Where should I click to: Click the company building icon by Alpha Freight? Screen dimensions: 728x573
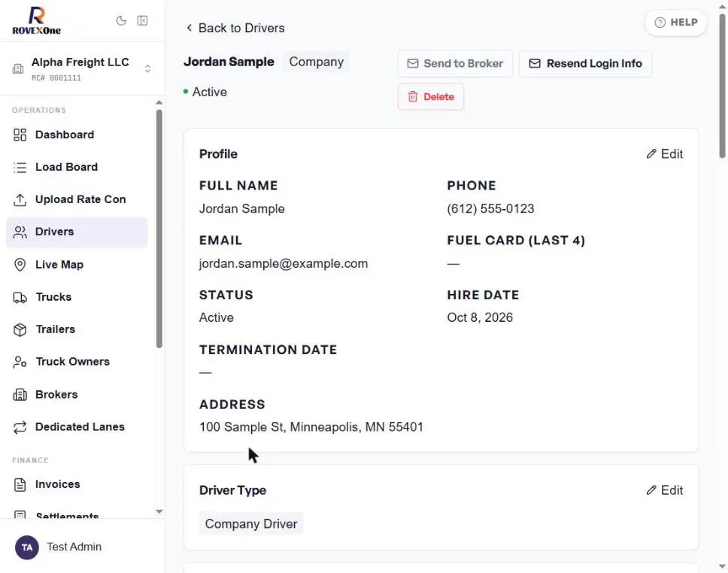[x=17, y=69]
